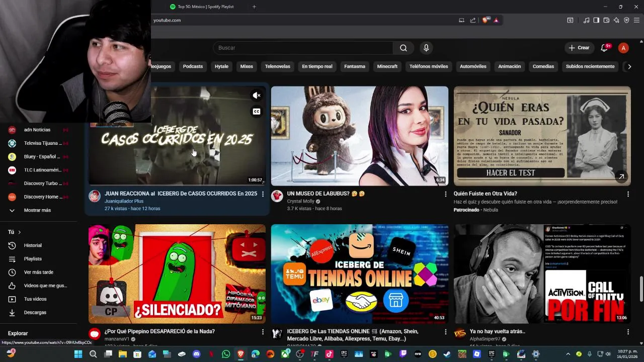
Task: Open Brave VPN shield icon
Action: tap(626, 20)
